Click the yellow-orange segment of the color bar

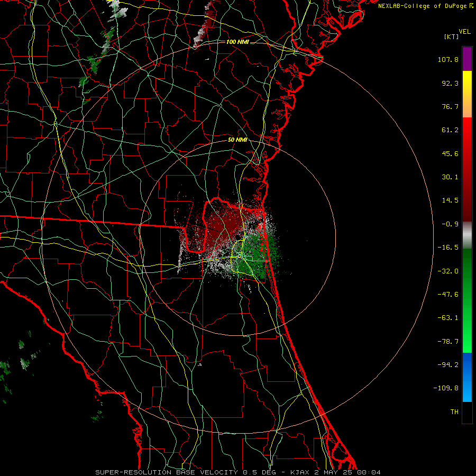pos(467,94)
